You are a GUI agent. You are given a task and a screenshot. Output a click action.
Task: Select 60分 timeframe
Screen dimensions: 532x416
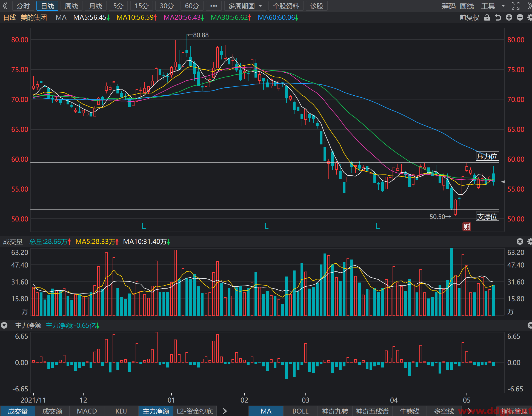(x=192, y=6)
